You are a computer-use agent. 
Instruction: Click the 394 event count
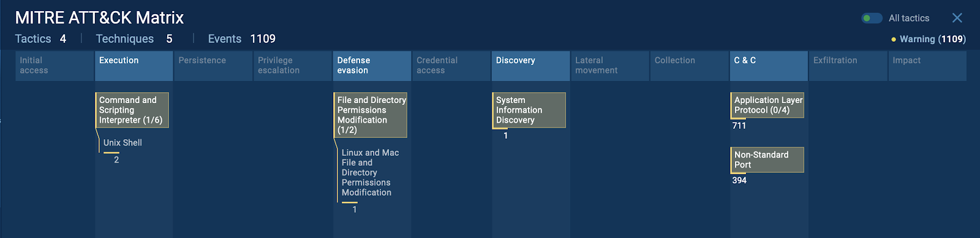739,180
